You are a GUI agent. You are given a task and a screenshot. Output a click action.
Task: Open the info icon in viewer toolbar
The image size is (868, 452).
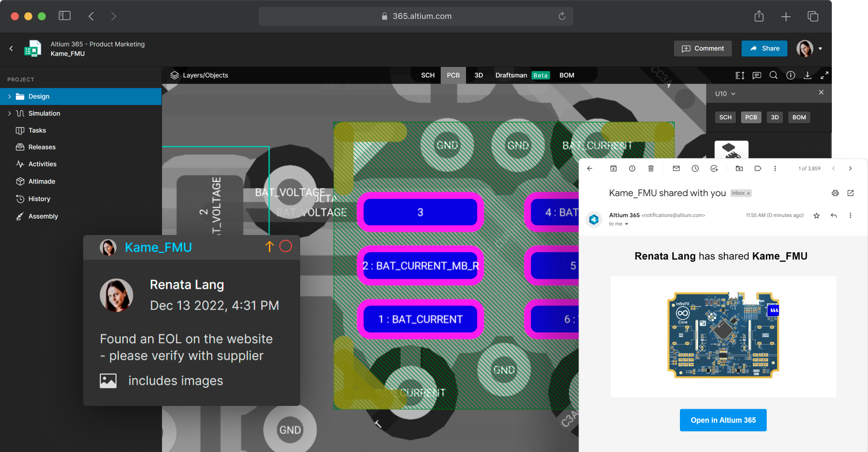(x=791, y=75)
